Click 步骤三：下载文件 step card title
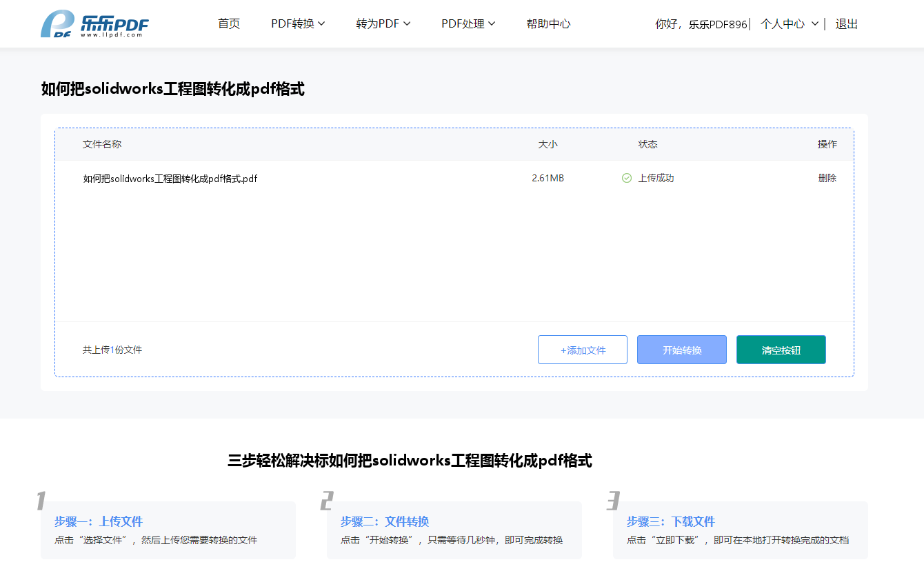924x571 pixels. click(671, 521)
